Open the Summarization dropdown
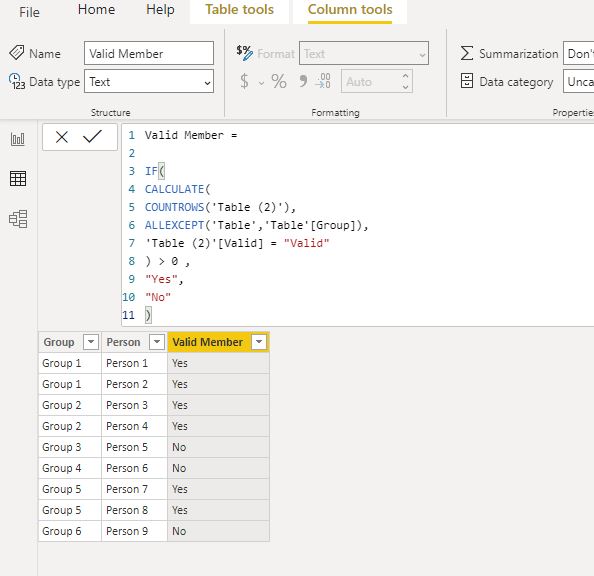The width and height of the screenshot is (594, 576). (578, 53)
